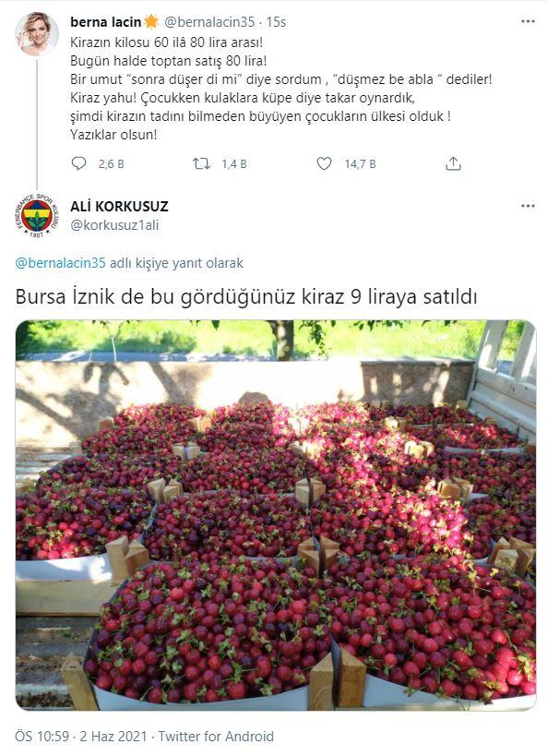Click the ÖS 10:59 · 2 Haz 2021 timestamp

[81, 737]
